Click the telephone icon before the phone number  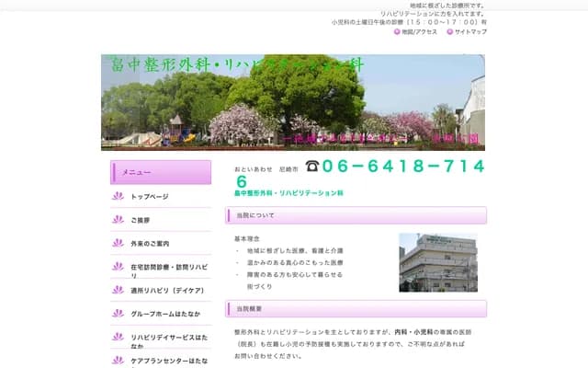[x=312, y=166]
